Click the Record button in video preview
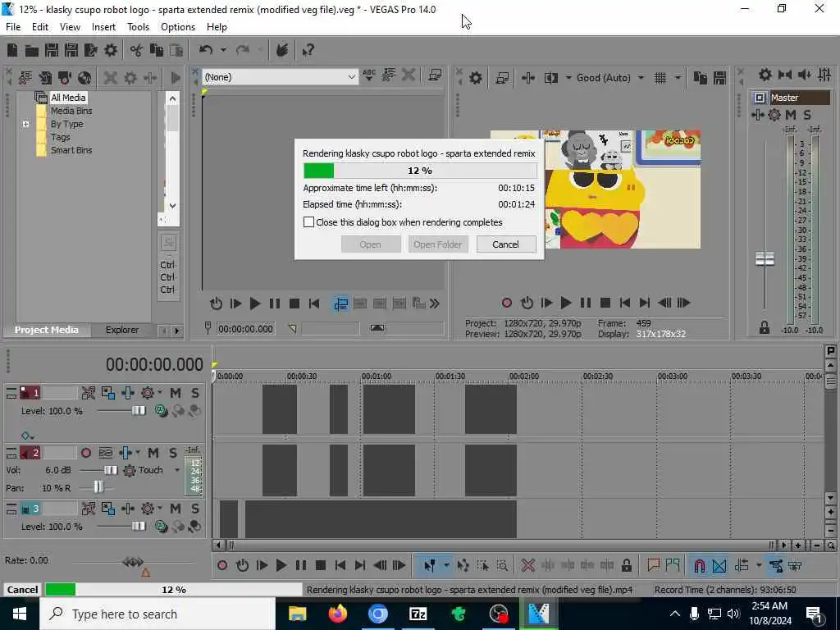This screenshot has height=630, width=840. pos(507,303)
